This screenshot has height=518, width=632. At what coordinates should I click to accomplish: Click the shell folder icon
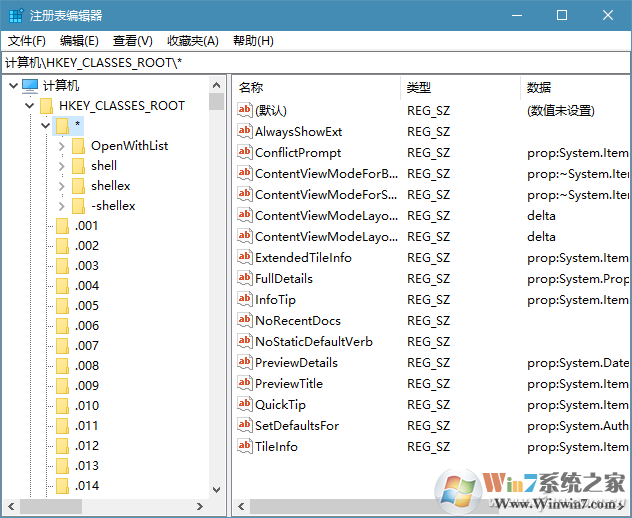(x=78, y=166)
